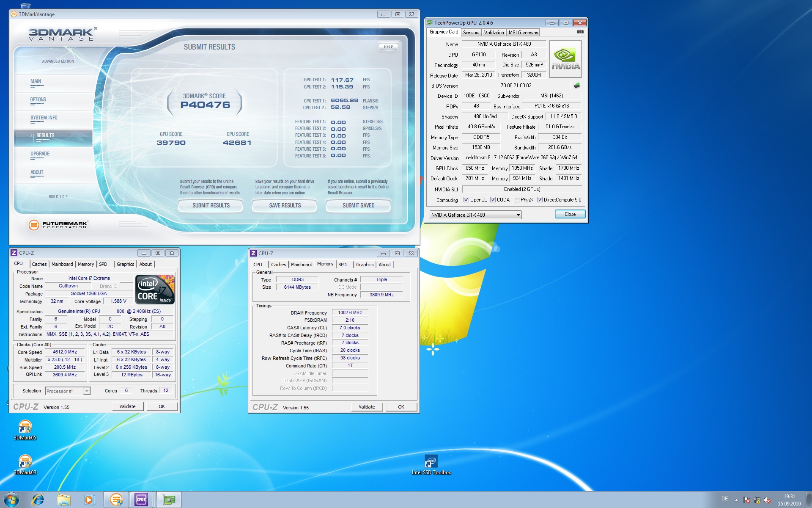Click the BIOS save chip icon
This screenshot has width=812, height=508.
point(576,86)
